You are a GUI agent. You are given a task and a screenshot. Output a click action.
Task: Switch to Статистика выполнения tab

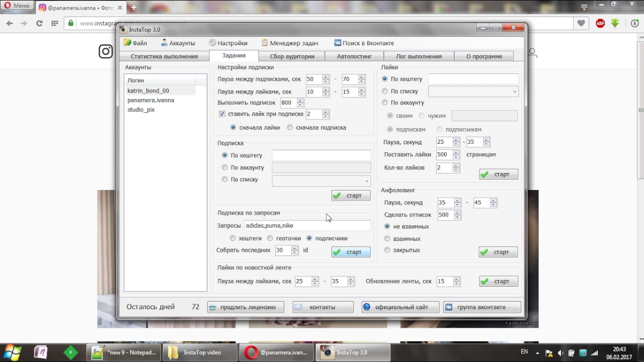164,56
